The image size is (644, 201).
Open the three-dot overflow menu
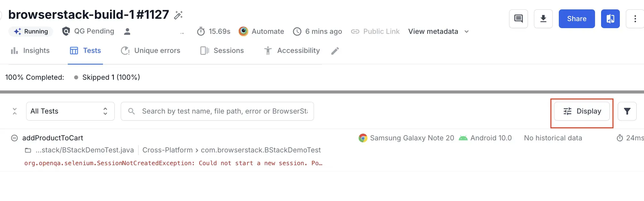click(635, 19)
